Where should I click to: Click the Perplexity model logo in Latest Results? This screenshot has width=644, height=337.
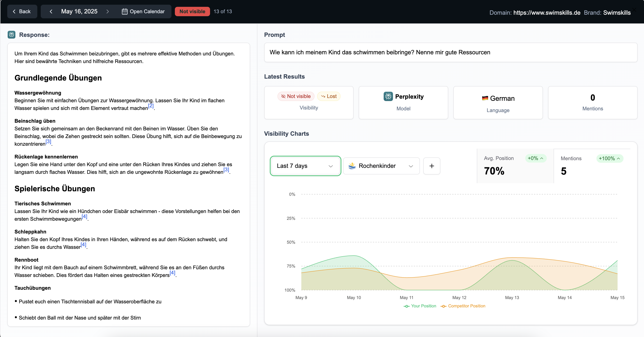coord(388,96)
